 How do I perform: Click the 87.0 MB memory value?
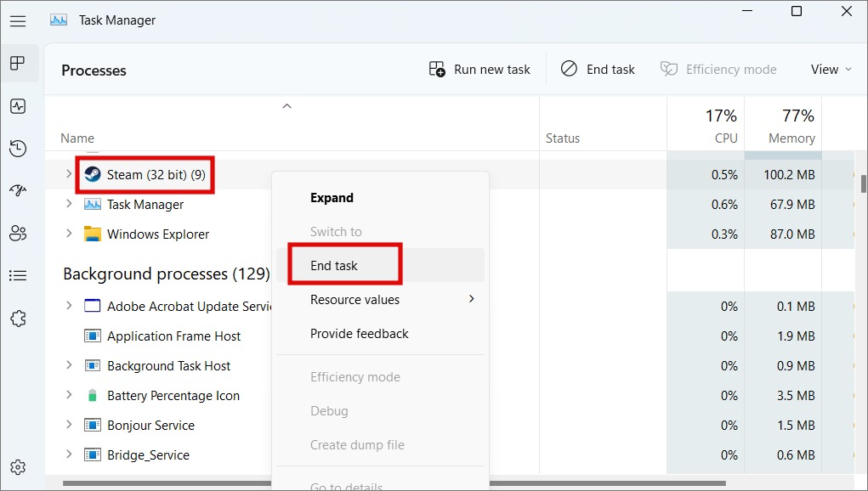(x=792, y=234)
